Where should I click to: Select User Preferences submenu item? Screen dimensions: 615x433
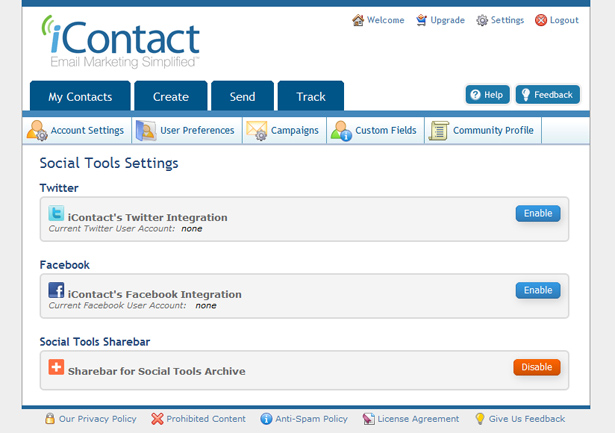[187, 130]
